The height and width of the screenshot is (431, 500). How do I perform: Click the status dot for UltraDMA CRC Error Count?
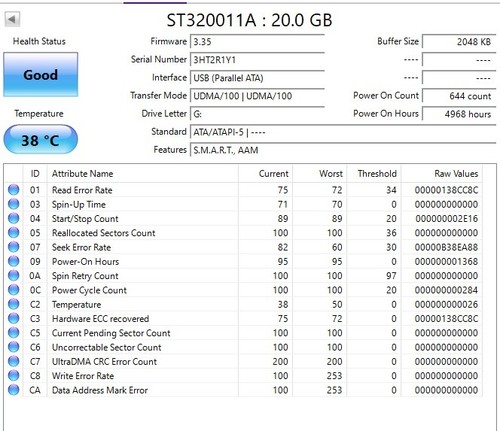tap(14, 361)
